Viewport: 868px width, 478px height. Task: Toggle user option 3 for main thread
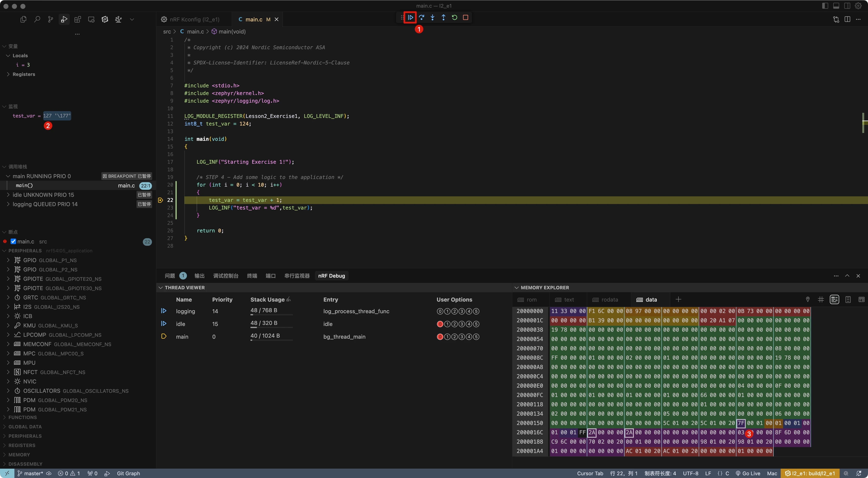[x=462, y=337]
